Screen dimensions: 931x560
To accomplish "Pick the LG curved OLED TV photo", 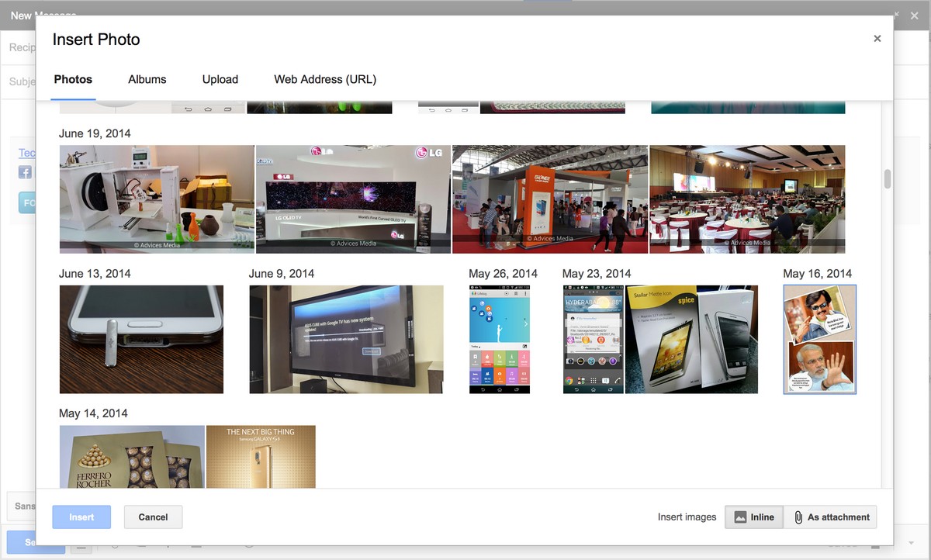I will 353,199.
